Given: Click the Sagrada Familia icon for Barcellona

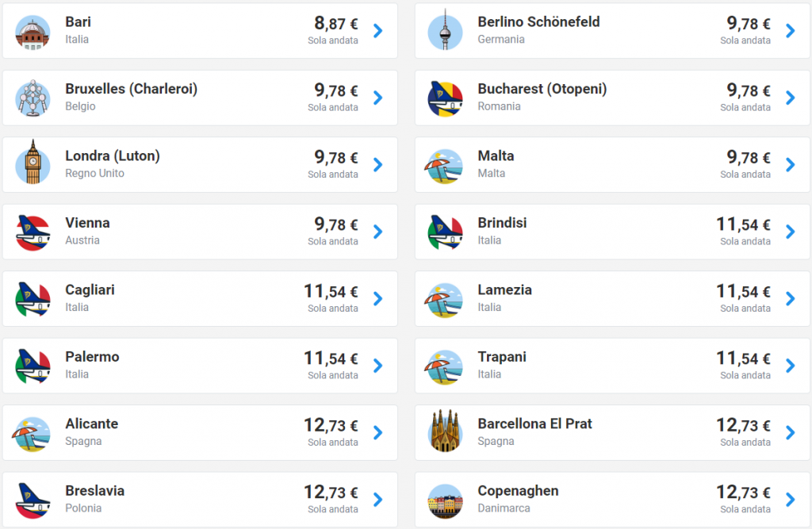Looking at the screenshot, I should (445, 432).
